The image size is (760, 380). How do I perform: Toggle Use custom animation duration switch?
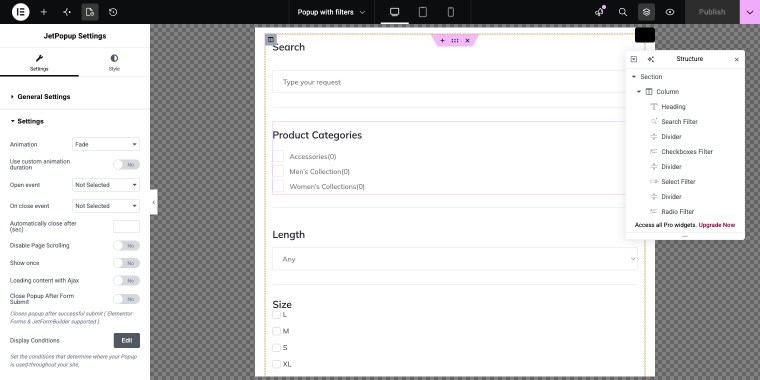click(127, 165)
